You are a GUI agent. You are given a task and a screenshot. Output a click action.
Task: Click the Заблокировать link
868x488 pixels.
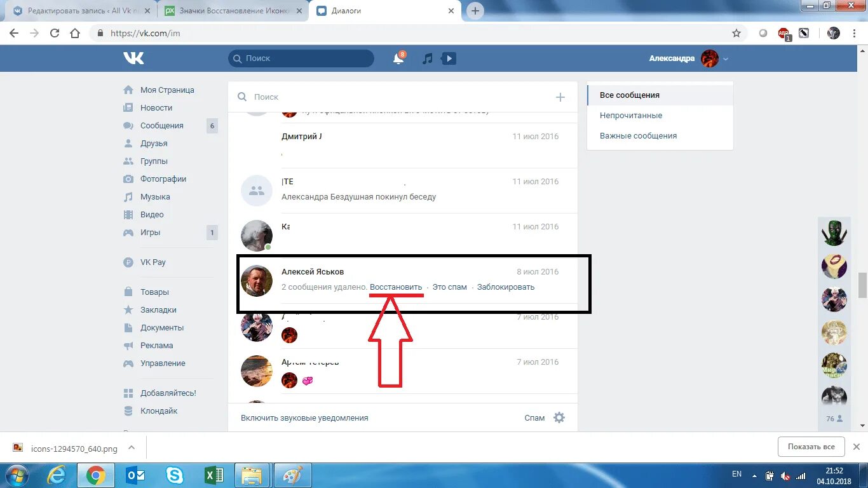506,287
